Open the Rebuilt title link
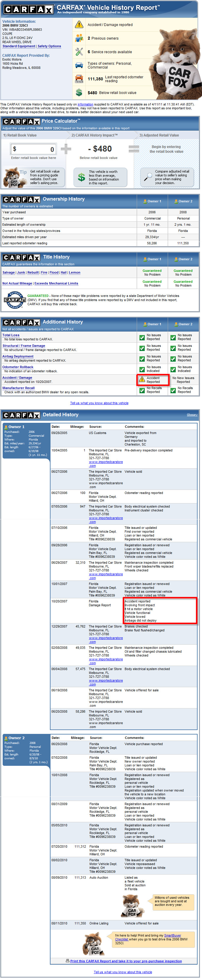This screenshot has width=202, height=980. point(33,273)
